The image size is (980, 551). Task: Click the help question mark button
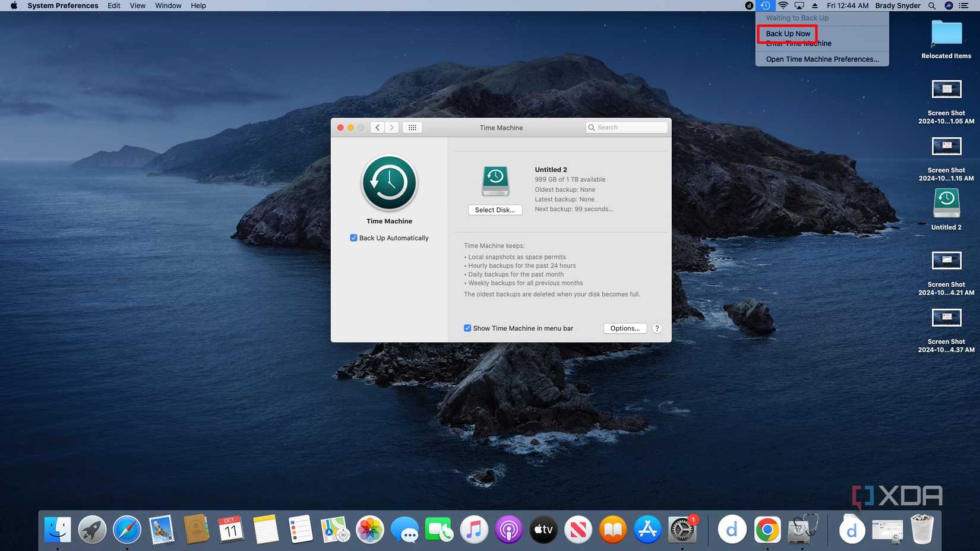656,328
